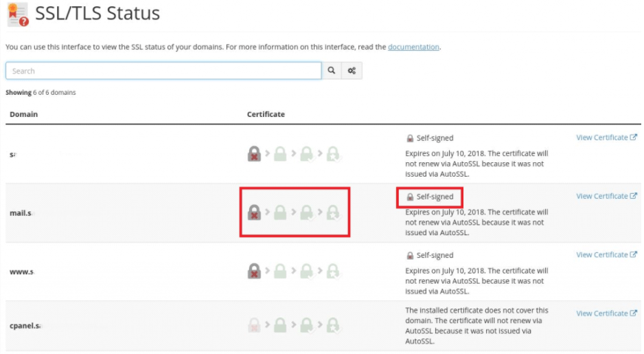View Certificate for the www.s domain

tap(602, 255)
